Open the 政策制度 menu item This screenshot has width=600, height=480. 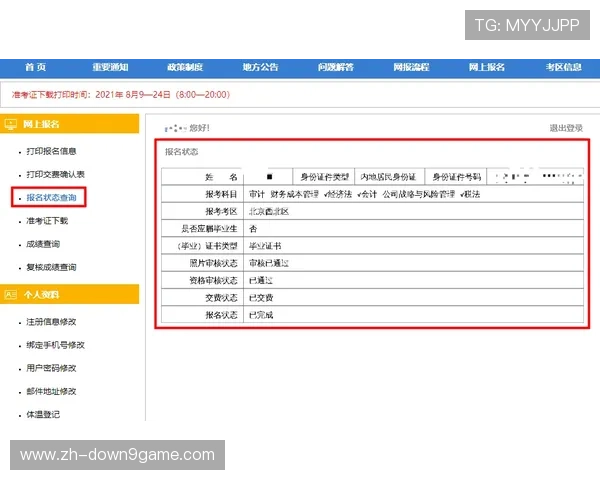(x=185, y=67)
